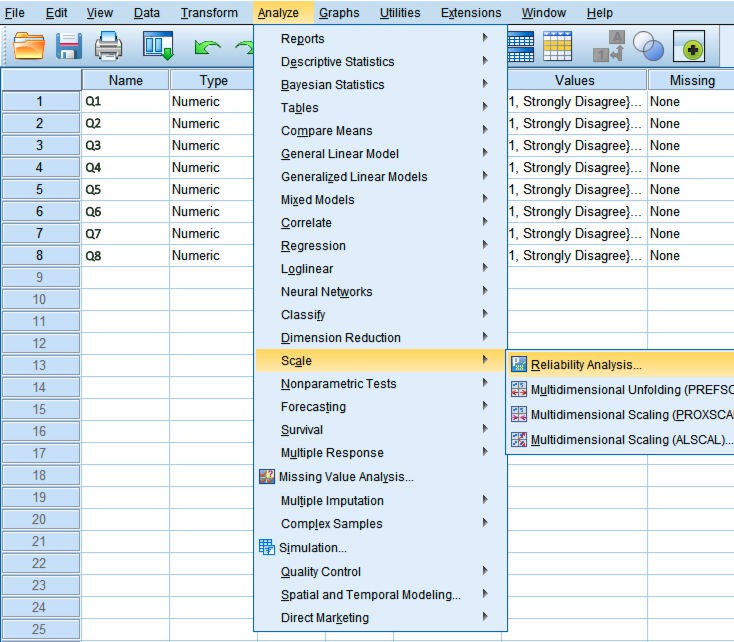
Task: Select the Generalized Linear Models item
Action: (381, 177)
